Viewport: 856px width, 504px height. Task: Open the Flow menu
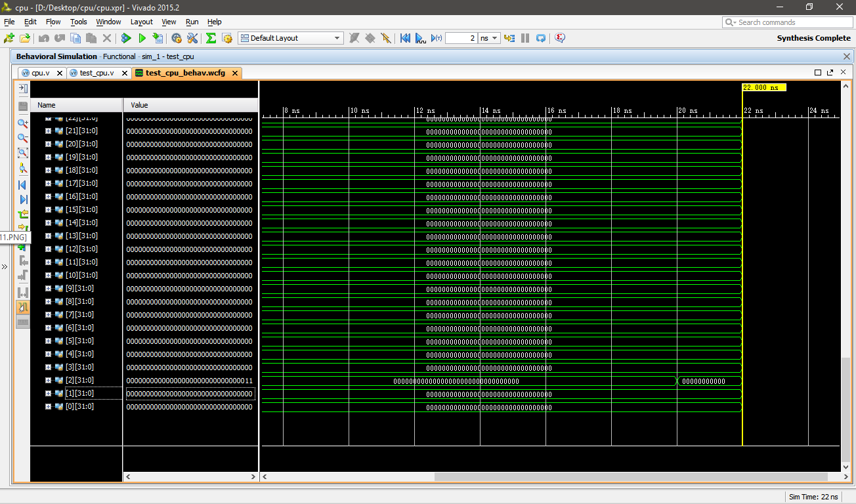pyautogui.click(x=53, y=22)
